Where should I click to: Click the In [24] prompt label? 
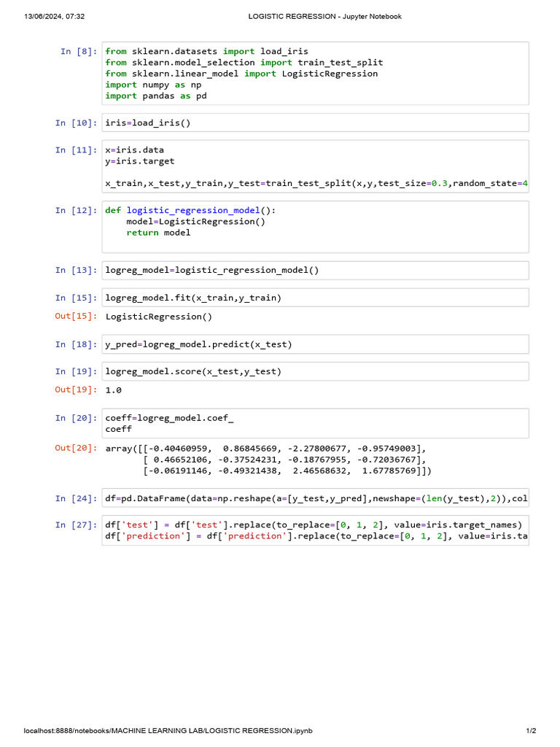(76, 498)
